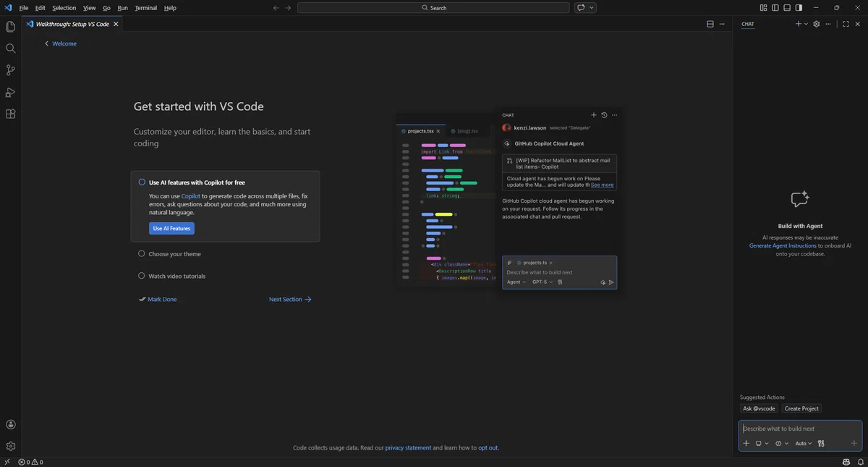Toggle the primary side bar layout icon
Image resolution: width=868 pixels, height=467 pixels.
click(x=775, y=8)
